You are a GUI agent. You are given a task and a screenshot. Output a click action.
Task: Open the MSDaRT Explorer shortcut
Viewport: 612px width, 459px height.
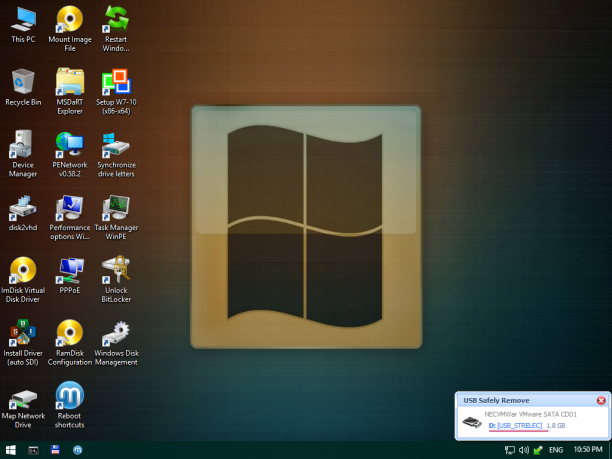(x=70, y=91)
